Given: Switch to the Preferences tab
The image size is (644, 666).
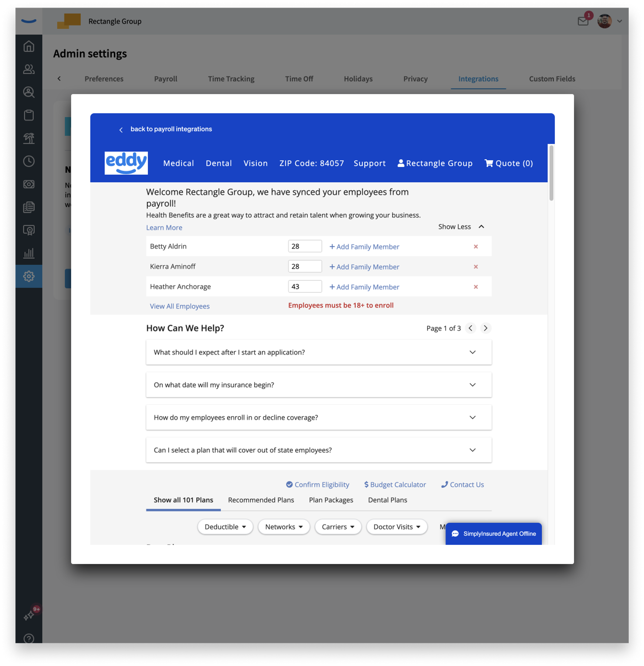Looking at the screenshot, I should coord(104,79).
